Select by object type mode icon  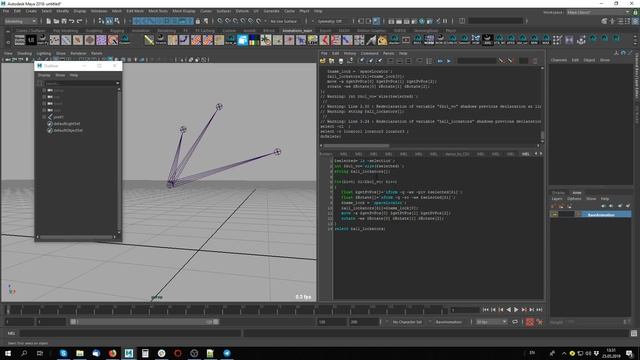109,21
